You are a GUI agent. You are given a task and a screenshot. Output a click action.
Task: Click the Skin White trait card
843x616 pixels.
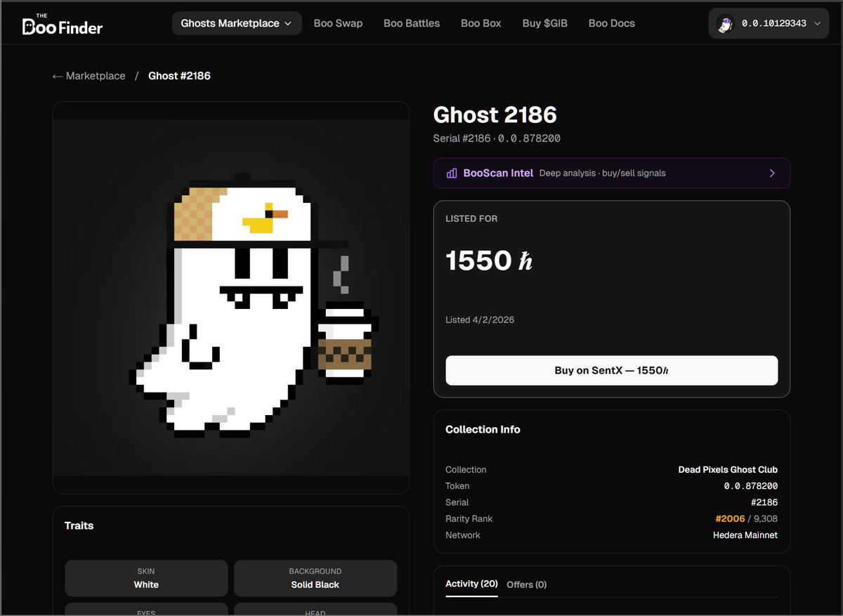tap(146, 578)
